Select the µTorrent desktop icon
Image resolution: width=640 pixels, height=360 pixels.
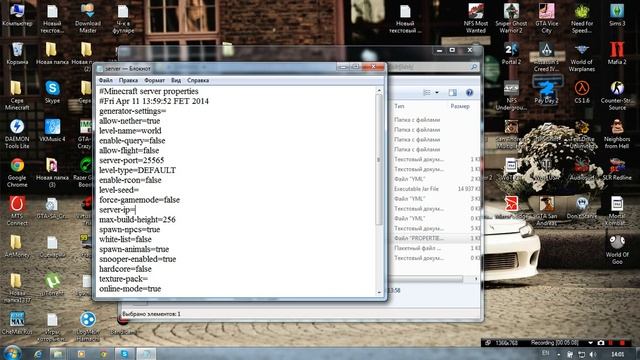pyautogui.click(x=52, y=285)
